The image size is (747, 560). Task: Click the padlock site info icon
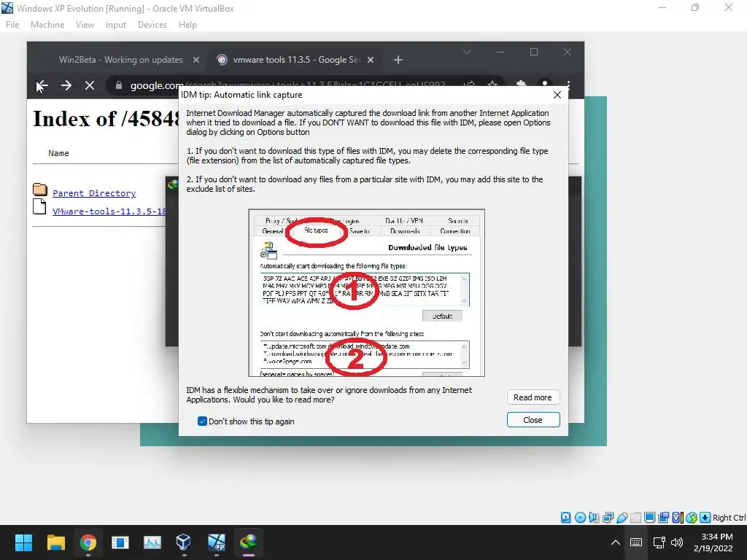(x=119, y=86)
